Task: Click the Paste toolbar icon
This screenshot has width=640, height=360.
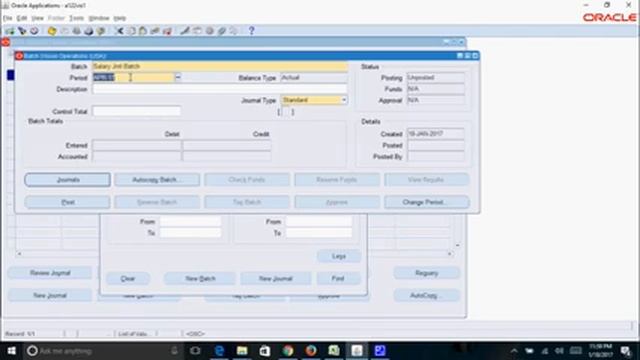Action: tap(143, 31)
